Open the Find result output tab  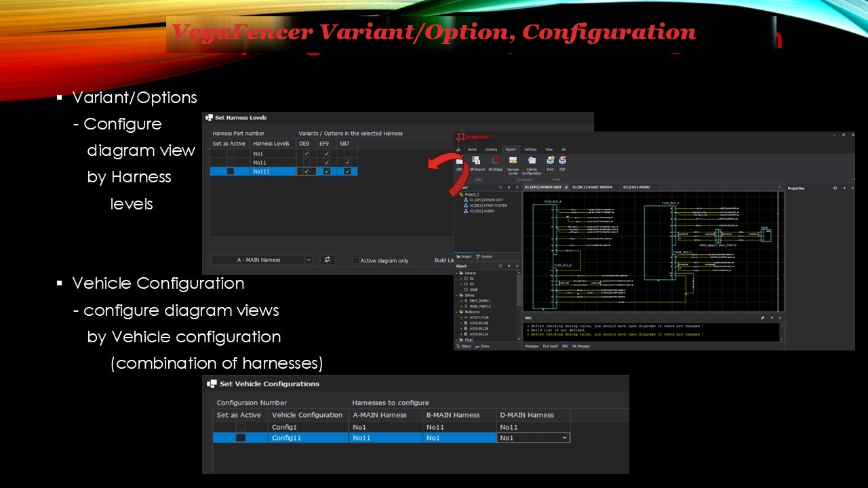click(x=550, y=346)
